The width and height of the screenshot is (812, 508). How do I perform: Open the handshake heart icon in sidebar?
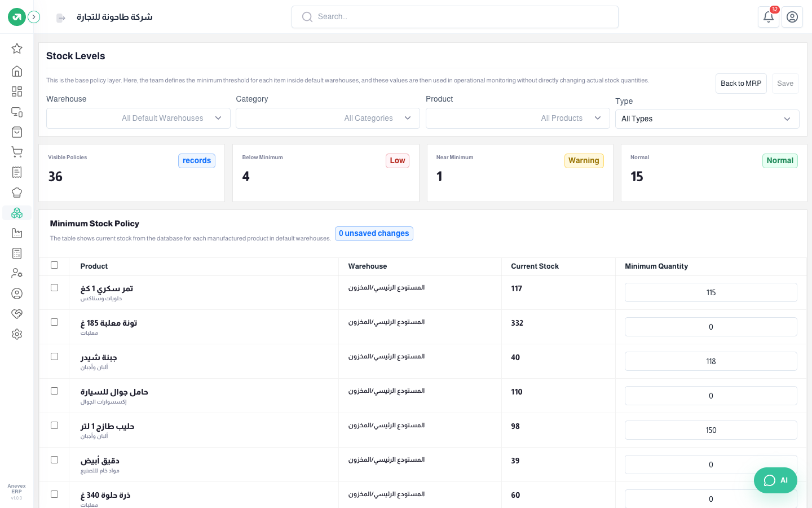(x=17, y=314)
